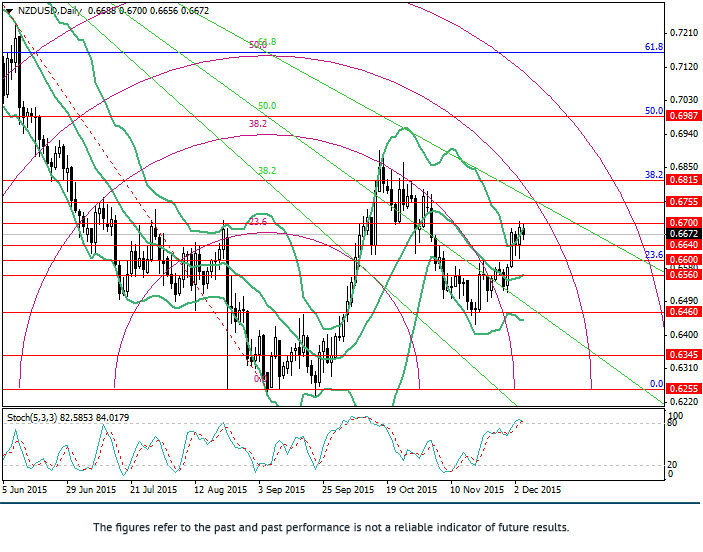Screen dimensions: 703x552
Task: Click the 0.7210 price scale value
Action: pyautogui.click(x=684, y=33)
